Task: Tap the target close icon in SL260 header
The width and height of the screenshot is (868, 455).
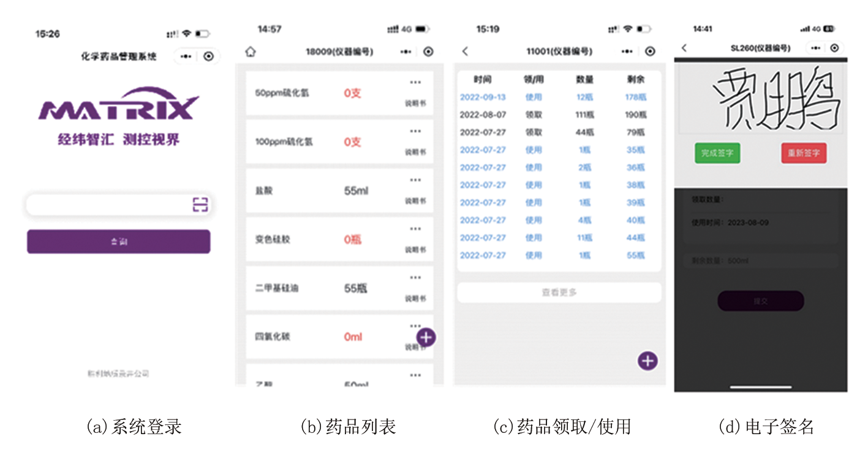Action: pos(834,48)
